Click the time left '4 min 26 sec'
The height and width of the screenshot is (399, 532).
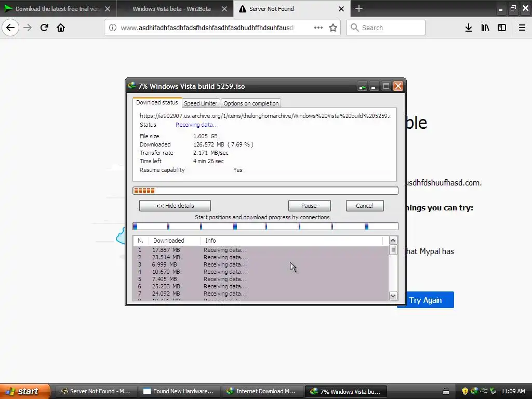(208, 161)
